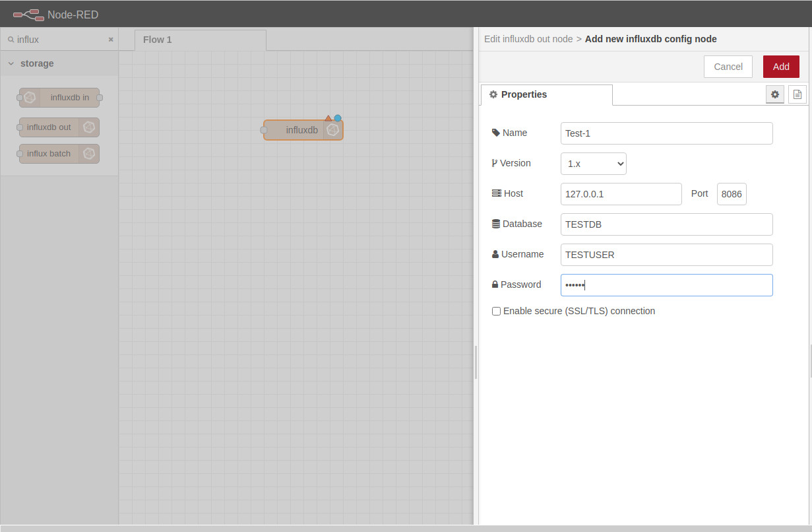Select the influx batch palette node
Viewport: 812px width, 532px height.
(x=59, y=154)
